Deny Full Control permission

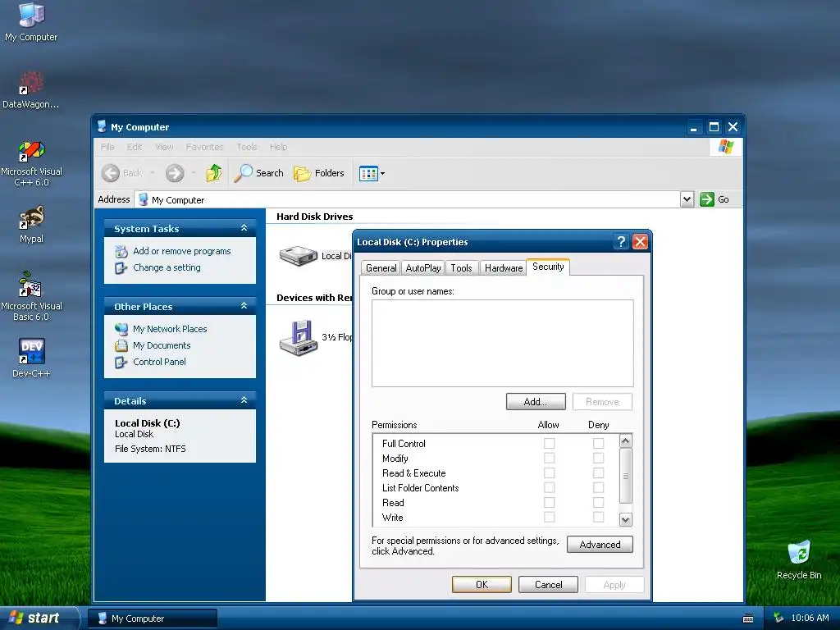(x=598, y=443)
